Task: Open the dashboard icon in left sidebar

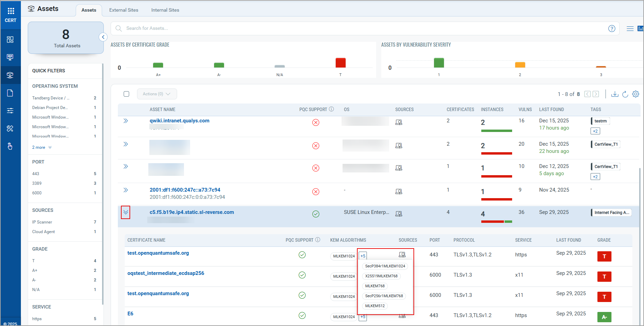Action: click(10, 39)
